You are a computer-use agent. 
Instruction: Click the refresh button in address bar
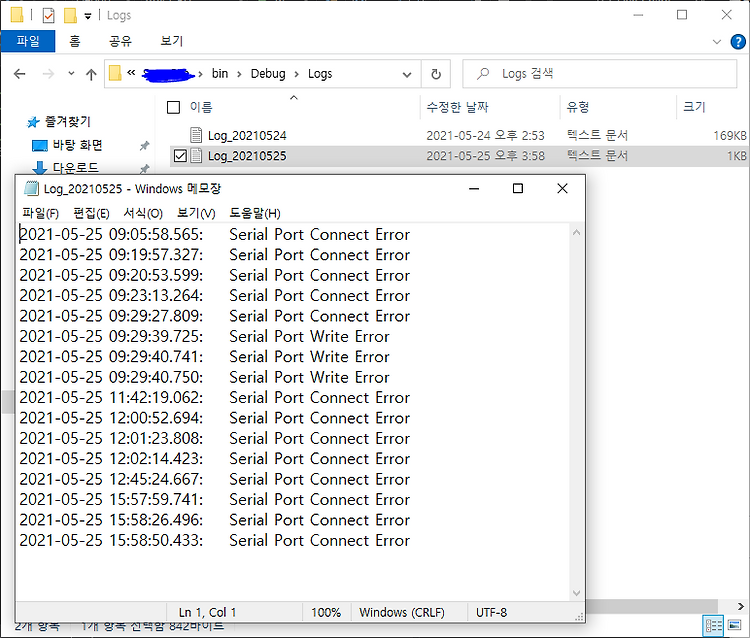coord(436,74)
